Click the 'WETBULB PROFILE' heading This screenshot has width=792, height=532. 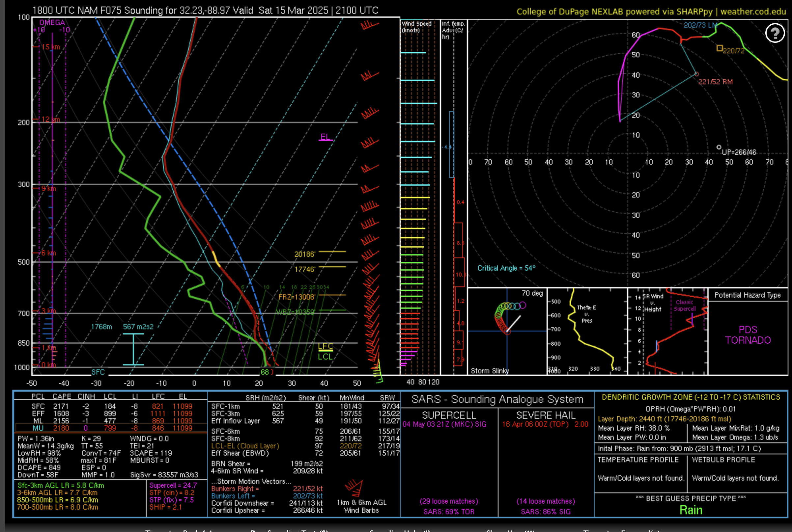click(723, 460)
